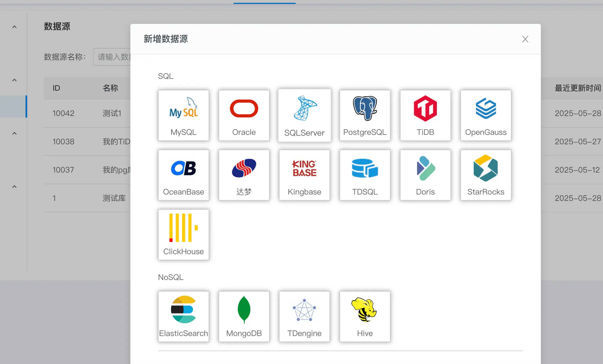Collapse the topmost sidebar section chevron

pyautogui.click(x=14, y=26)
